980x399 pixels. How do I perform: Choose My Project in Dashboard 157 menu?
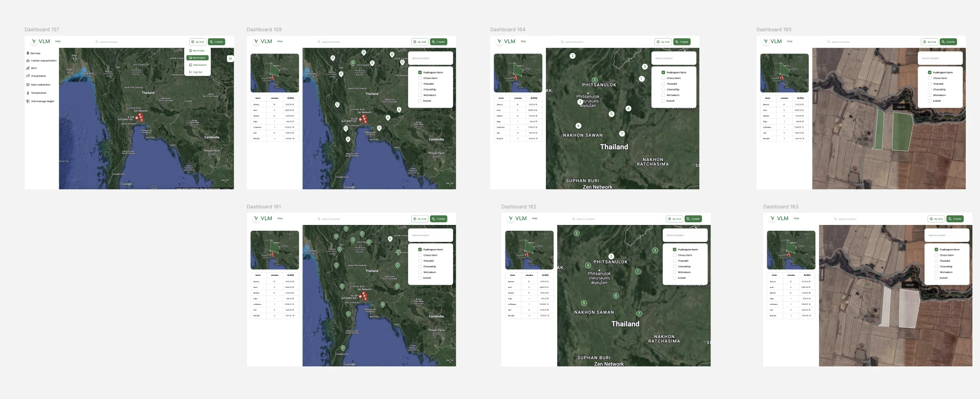coord(198,58)
